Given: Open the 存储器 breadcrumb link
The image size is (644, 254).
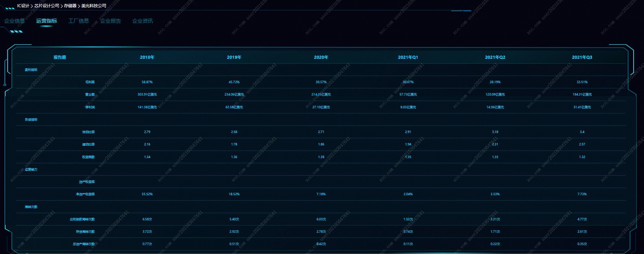Looking at the screenshot, I should tap(70, 6).
